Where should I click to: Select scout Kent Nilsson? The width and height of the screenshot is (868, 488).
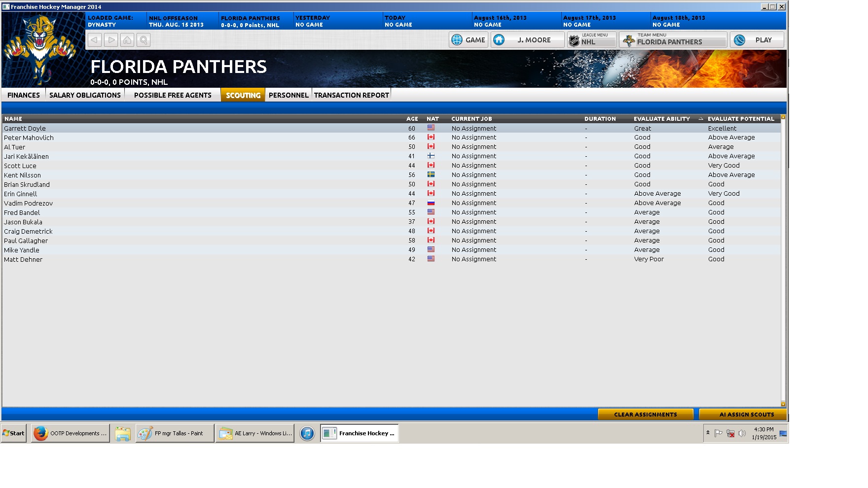pyautogui.click(x=22, y=175)
